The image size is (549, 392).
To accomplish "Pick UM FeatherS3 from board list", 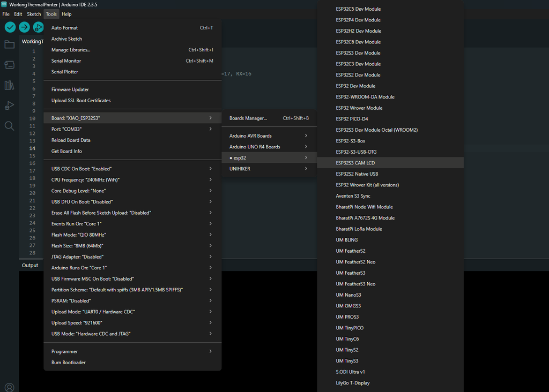I will (x=351, y=273).
